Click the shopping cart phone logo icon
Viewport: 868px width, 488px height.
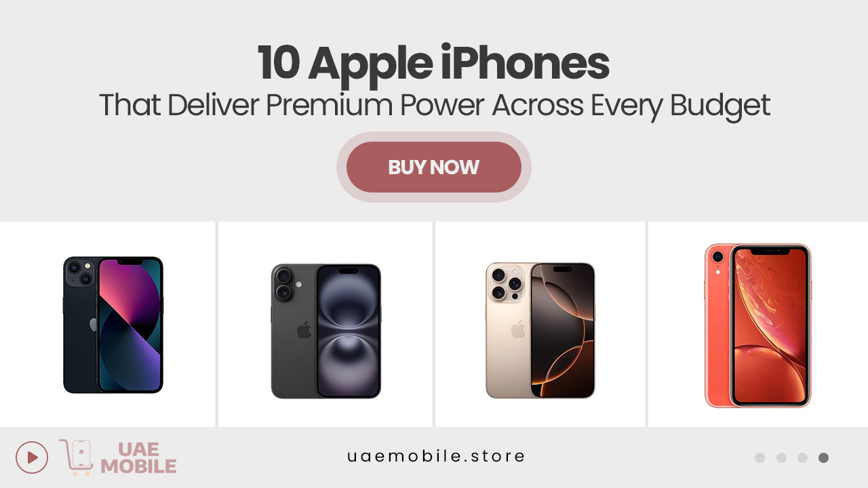pyautogui.click(x=77, y=457)
